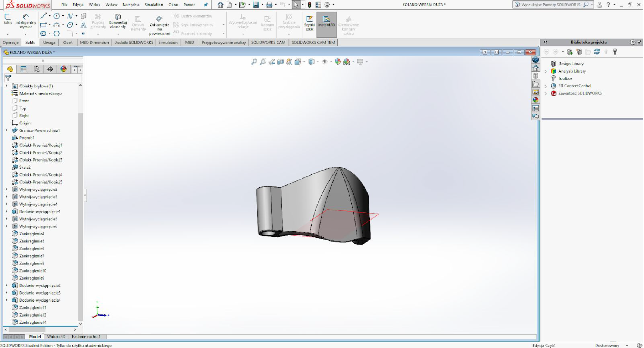Image resolution: width=644 pixels, height=348 pixels.
Task: Pin the menu bar with the pushpin icon
Action: pos(206,5)
